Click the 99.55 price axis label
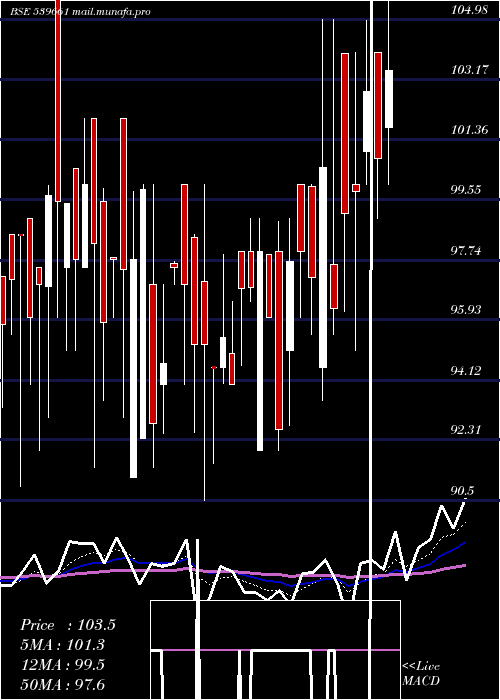500x700 pixels. pyautogui.click(x=466, y=190)
